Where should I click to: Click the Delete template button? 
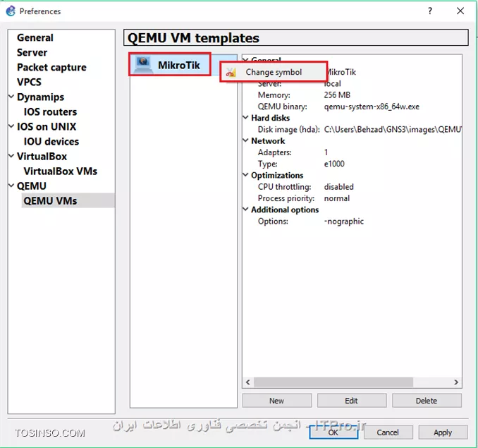click(x=427, y=401)
